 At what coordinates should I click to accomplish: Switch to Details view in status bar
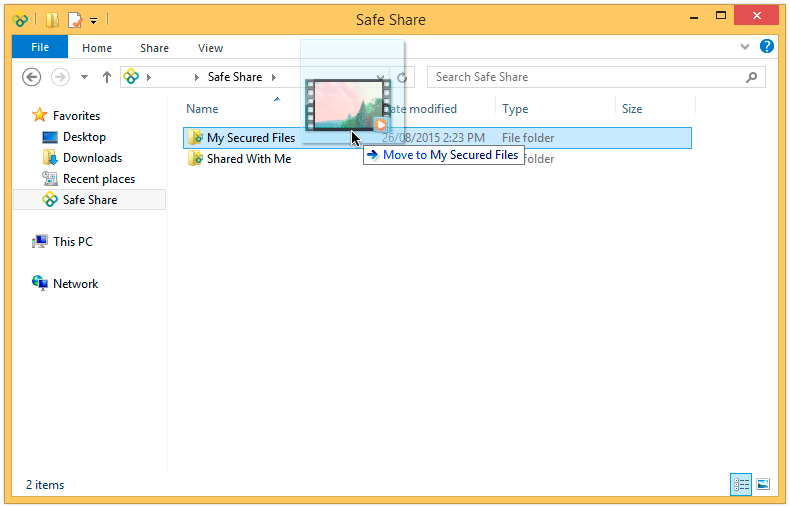pyautogui.click(x=741, y=485)
